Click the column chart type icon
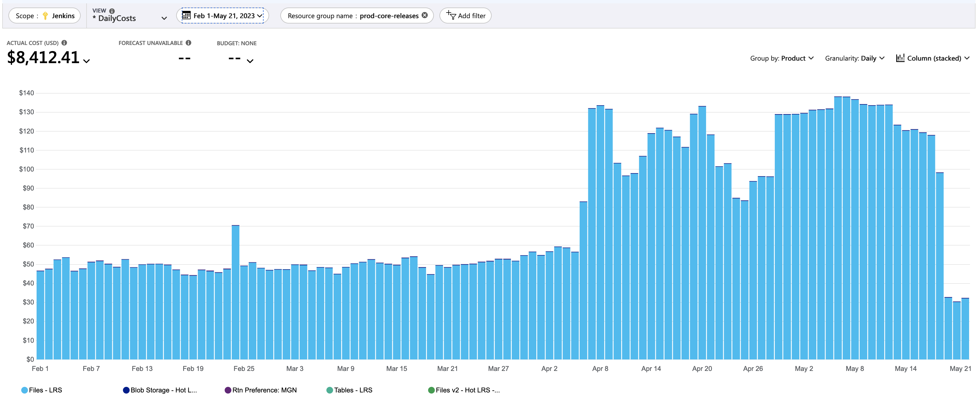 tap(900, 58)
